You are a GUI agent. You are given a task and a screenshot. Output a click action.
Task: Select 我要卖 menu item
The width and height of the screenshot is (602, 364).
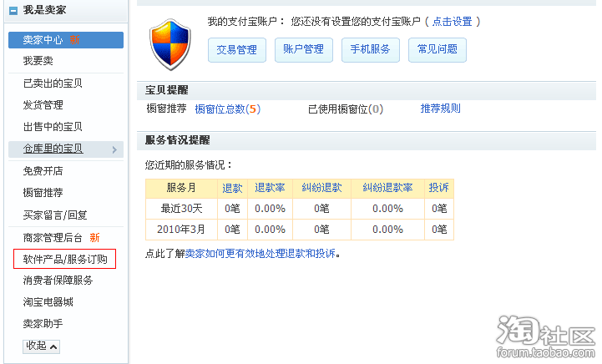[x=38, y=61]
